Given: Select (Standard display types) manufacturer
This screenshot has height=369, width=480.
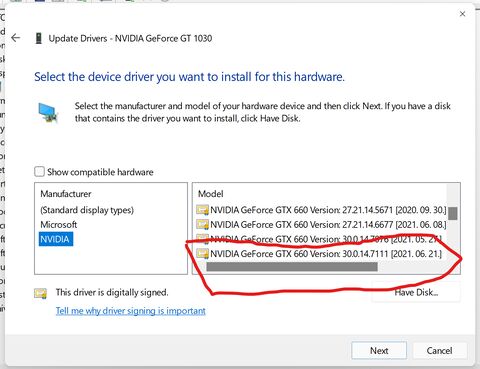Looking at the screenshot, I should pyautogui.click(x=87, y=210).
